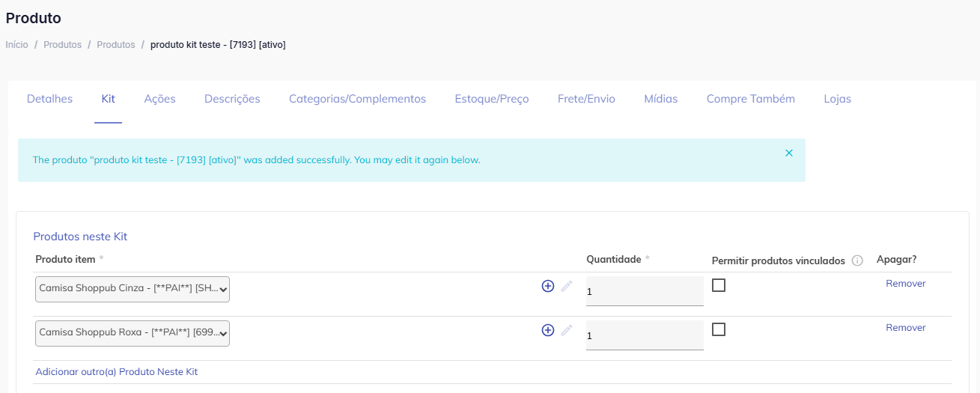The image size is (980, 393).
Task: Enable linked products for Camisa Shoppub Cinza
Action: 719,285
